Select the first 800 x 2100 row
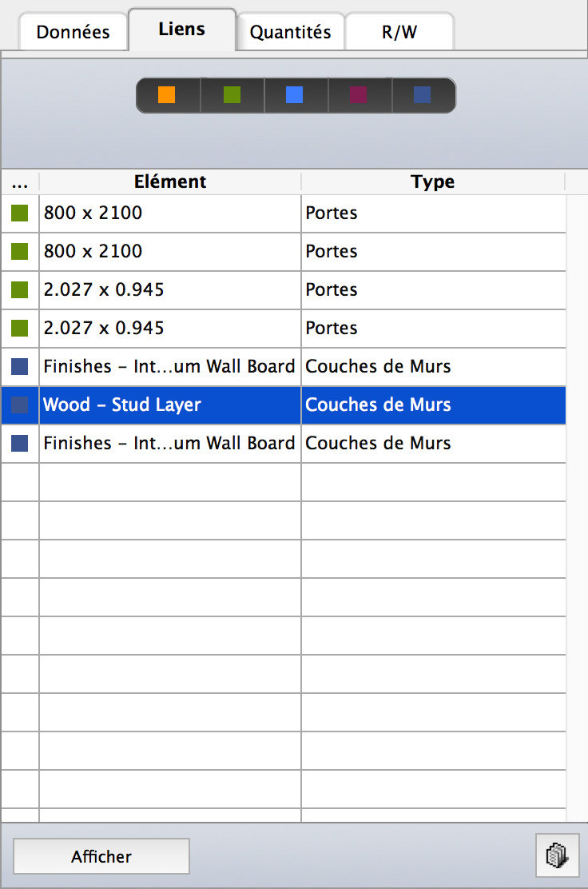 click(284, 213)
